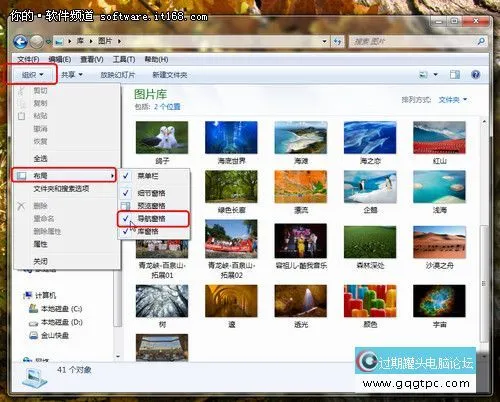Screen dimensions: 500x402
Task: Click the 布局 layout menu icon
Action: click(x=22, y=176)
